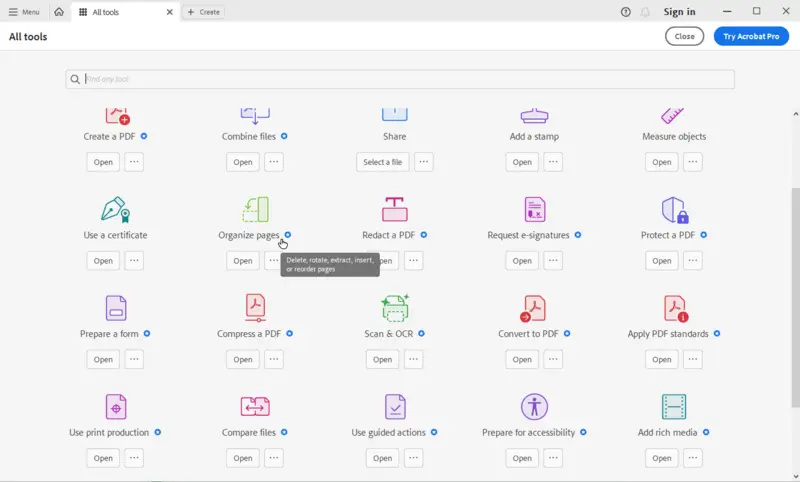The height and width of the screenshot is (482, 800).
Task: Click the Add rich media icon
Action: pyautogui.click(x=673, y=407)
